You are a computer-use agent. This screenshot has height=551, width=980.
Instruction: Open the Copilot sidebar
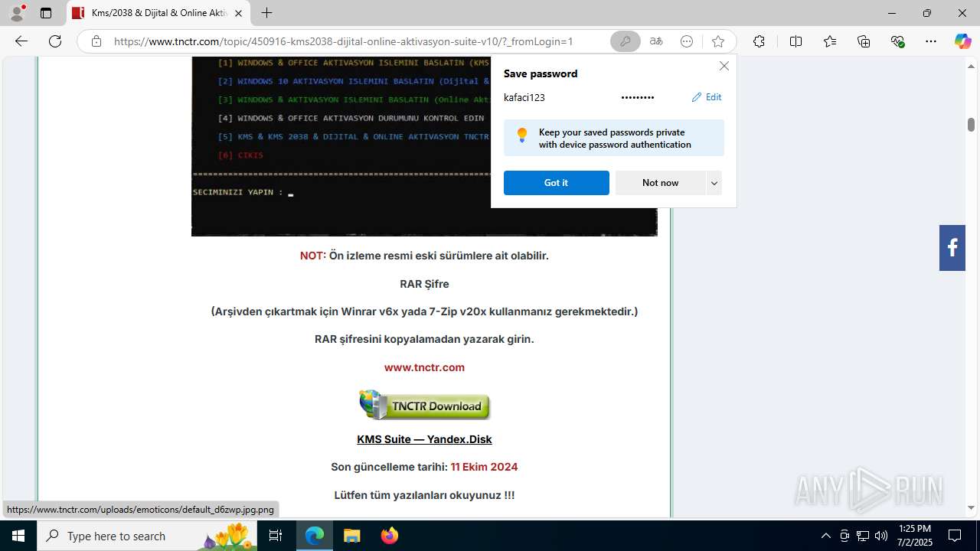pos(962,41)
